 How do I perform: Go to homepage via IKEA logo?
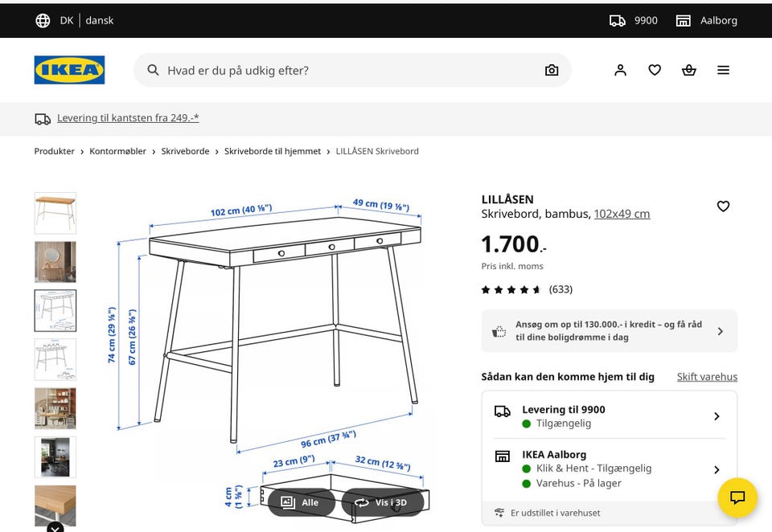(x=69, y=70)
